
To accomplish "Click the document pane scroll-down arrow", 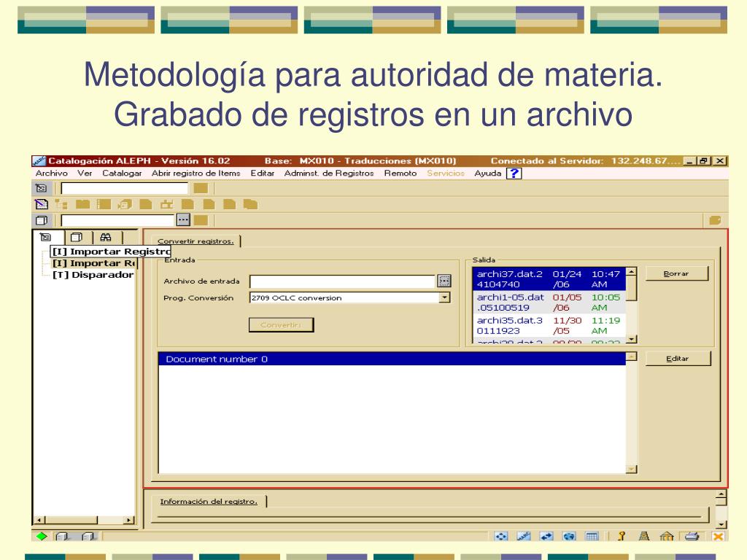I will pyautogui.click(x=631, y=469).
